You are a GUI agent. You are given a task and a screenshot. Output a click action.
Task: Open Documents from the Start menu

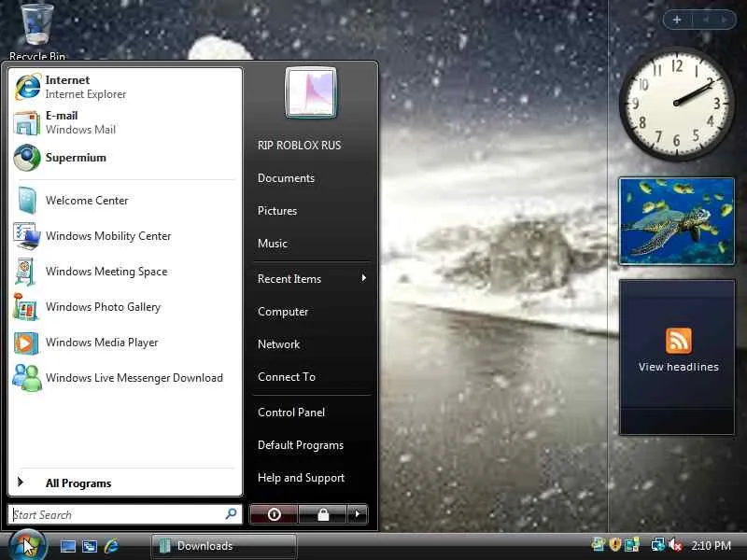pyautogui.click(x=286, y=178)
